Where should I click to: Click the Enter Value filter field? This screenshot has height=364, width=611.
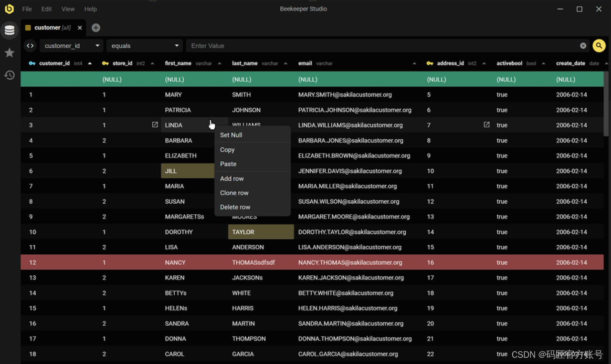point(382,46)
